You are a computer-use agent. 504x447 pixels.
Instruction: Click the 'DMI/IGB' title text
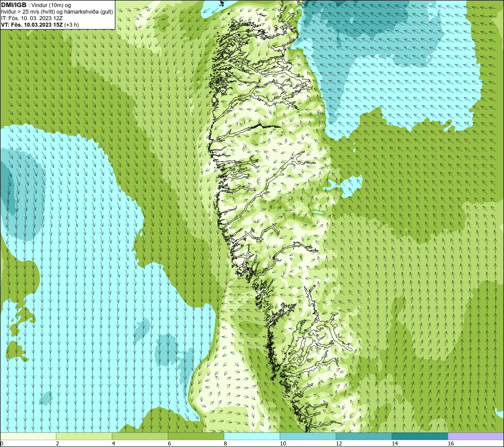point(14,5)
